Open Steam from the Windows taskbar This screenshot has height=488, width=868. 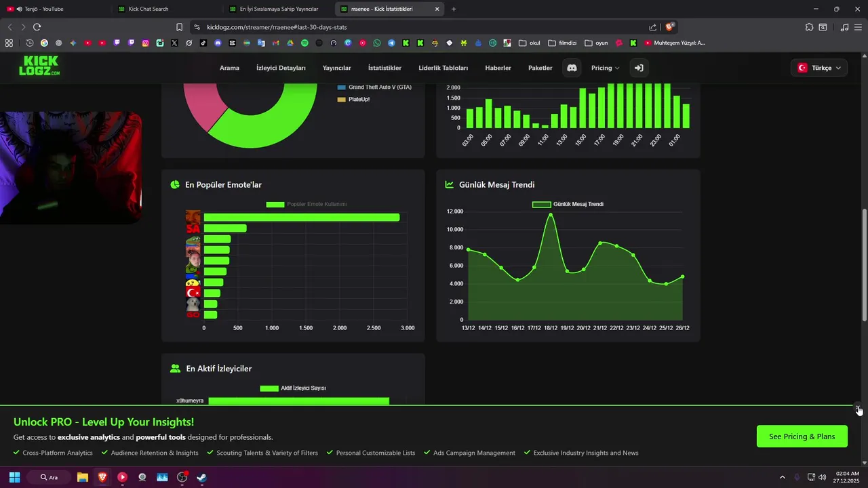(201, 477)
